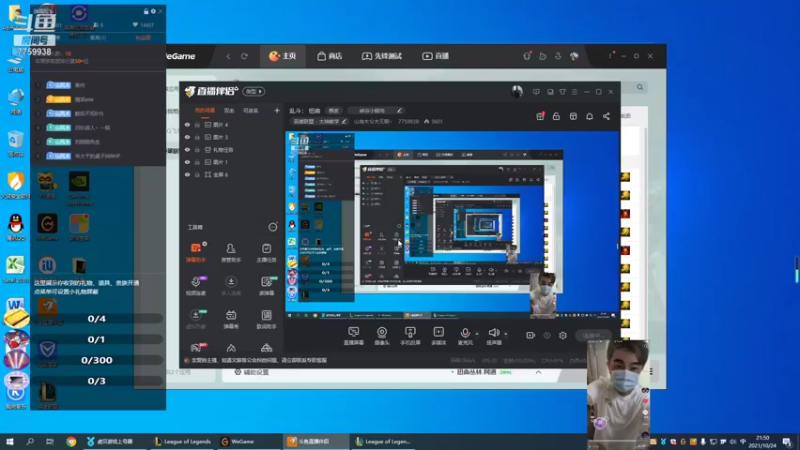Screen dimensions: 800x450
Task: Click the 修改 button in stream header
Action: [x=333, y=110]
